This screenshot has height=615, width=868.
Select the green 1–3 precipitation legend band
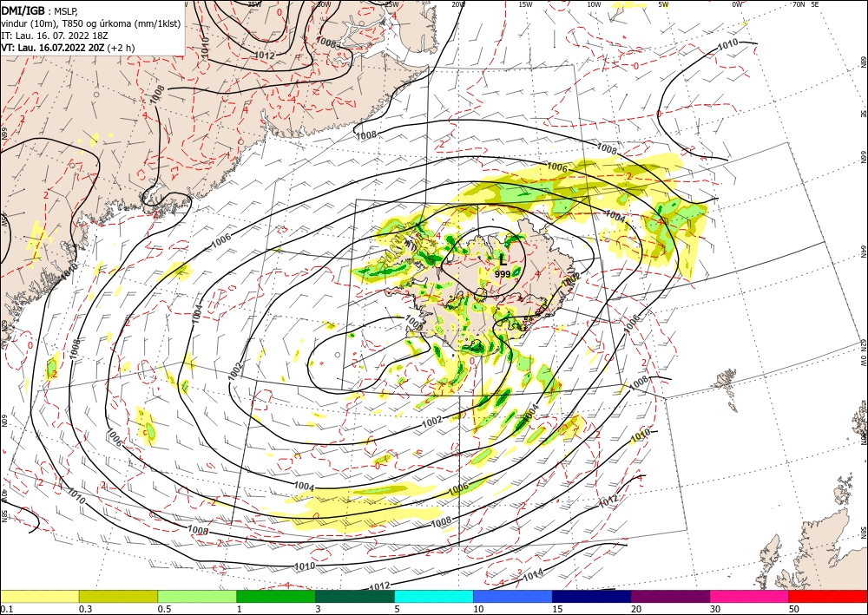[276, 596]
